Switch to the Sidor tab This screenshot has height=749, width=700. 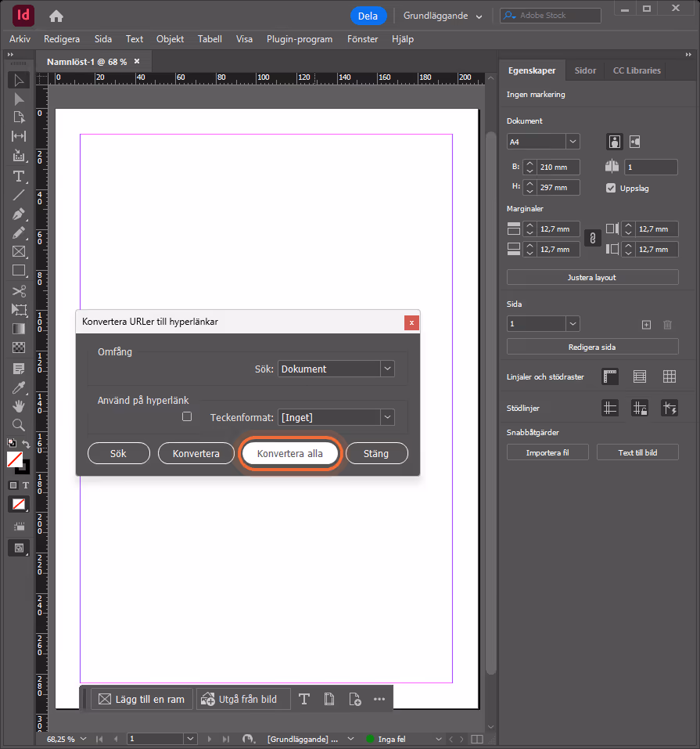[585, 70]
